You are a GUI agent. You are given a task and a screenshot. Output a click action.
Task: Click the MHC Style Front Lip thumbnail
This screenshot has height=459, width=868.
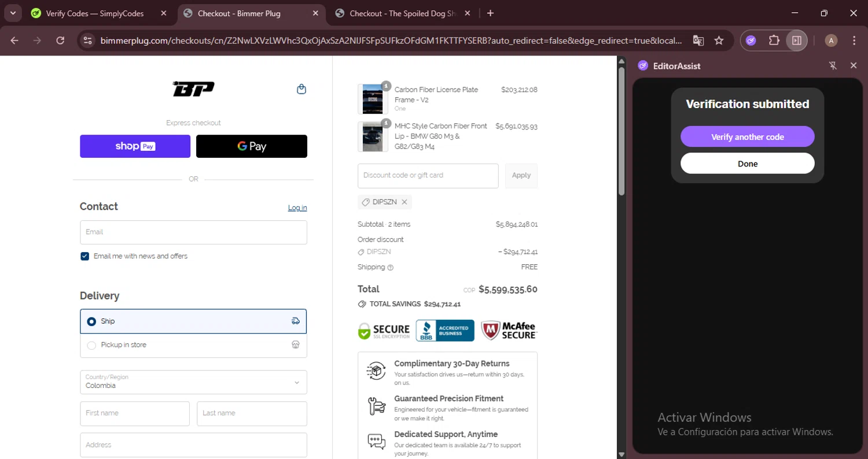coord(373,137)
